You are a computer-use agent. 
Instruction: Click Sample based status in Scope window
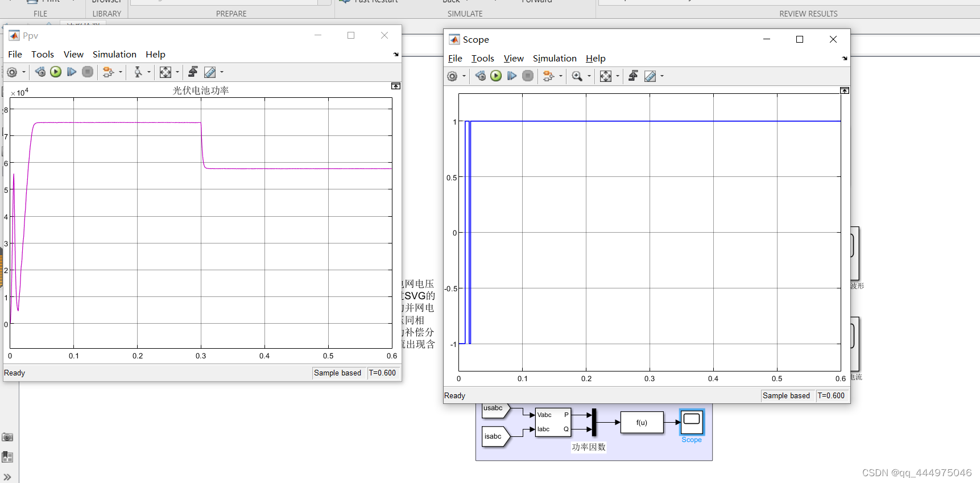[786, 395]
